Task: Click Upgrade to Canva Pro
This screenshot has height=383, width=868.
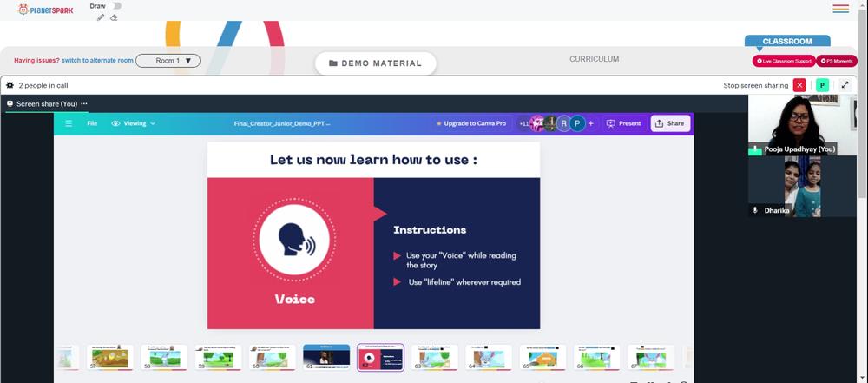Action: coord(471,123)
